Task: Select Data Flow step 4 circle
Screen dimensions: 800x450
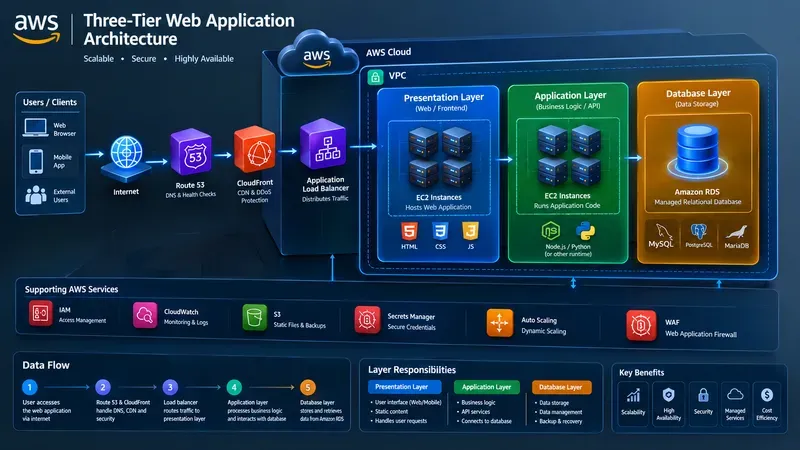Action: tap(234, 387)
